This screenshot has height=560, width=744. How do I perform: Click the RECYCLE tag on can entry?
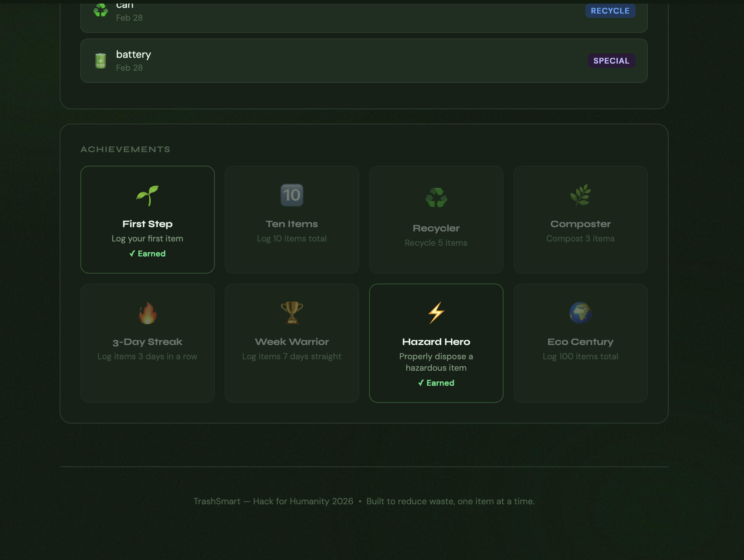[x=610, y=11]
